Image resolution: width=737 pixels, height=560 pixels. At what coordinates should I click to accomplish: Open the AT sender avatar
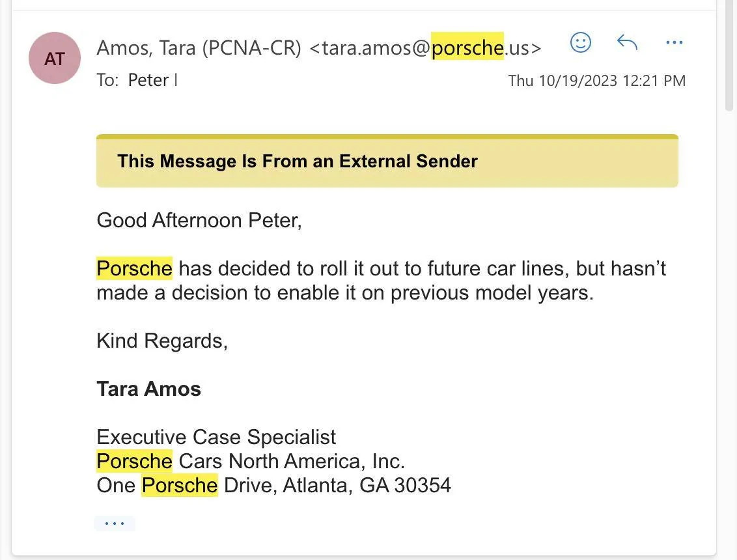coord(55,58)
